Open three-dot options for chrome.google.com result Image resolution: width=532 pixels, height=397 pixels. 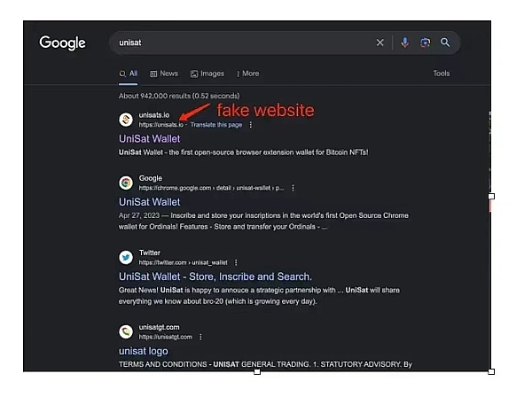[x=293, y=188]
